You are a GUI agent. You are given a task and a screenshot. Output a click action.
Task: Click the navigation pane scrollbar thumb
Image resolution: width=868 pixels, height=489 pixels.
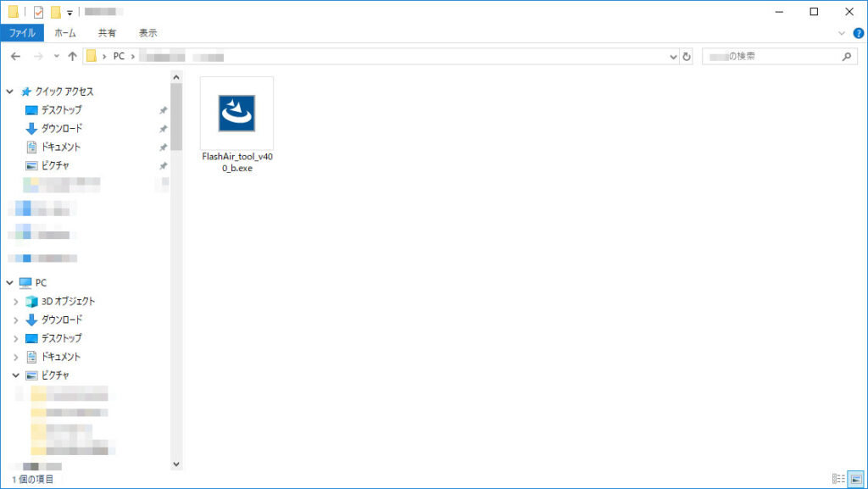(176, 117)
